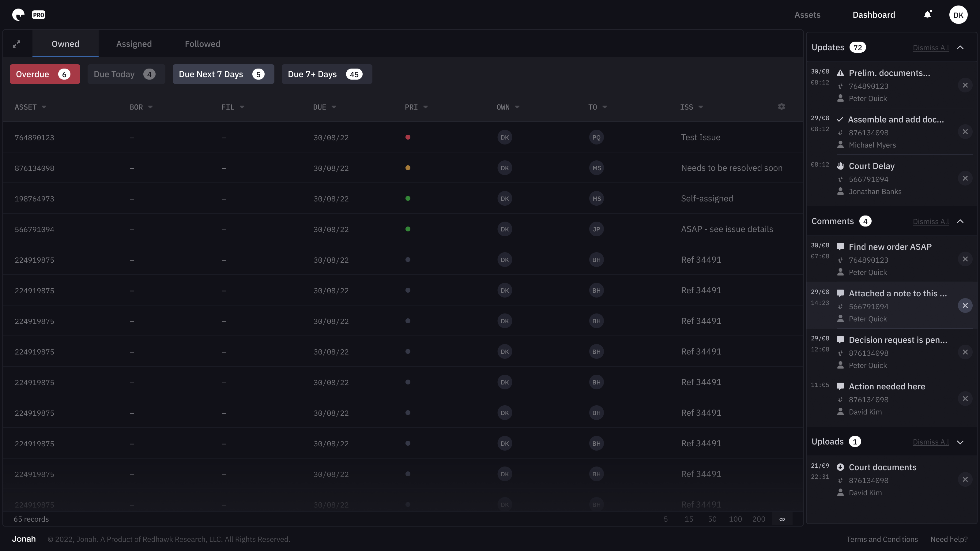Go to the Assets page
This screenshot has height=551, width=980.
coord(807,15)
